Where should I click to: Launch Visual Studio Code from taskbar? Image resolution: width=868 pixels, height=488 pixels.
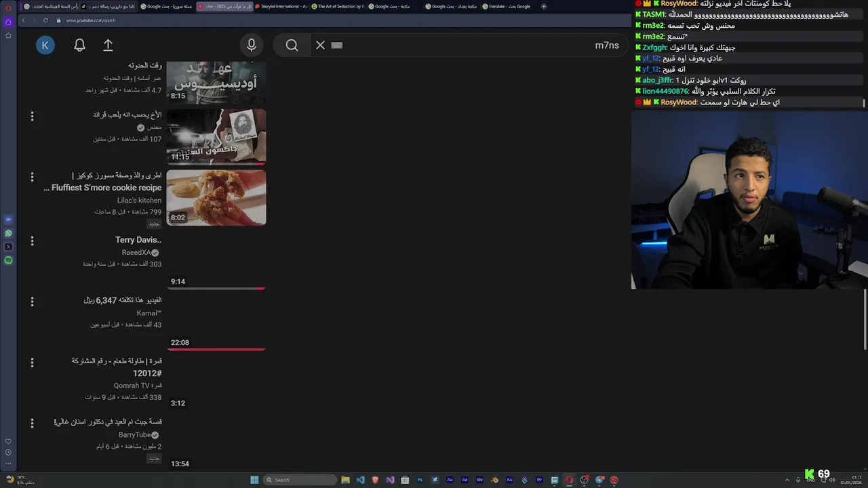click(x=360, y=480)
